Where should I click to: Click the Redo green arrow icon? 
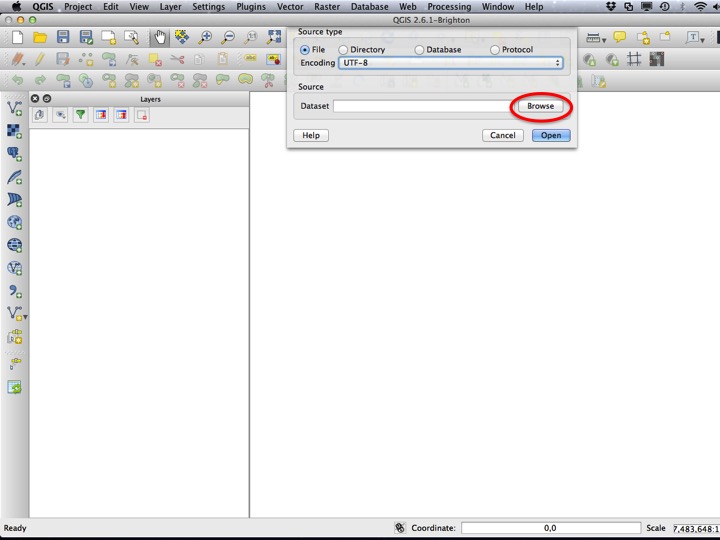coord(40,80)
